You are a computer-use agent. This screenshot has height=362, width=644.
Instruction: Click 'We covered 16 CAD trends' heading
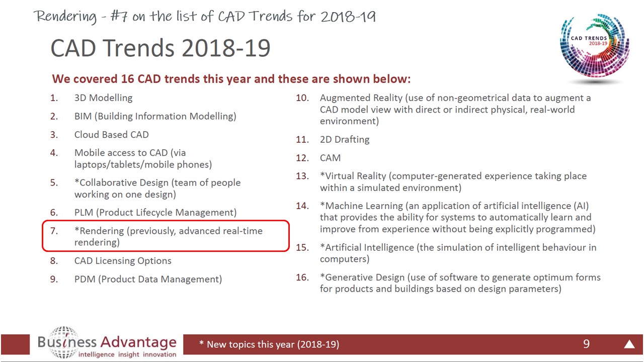tap(231, 79)
